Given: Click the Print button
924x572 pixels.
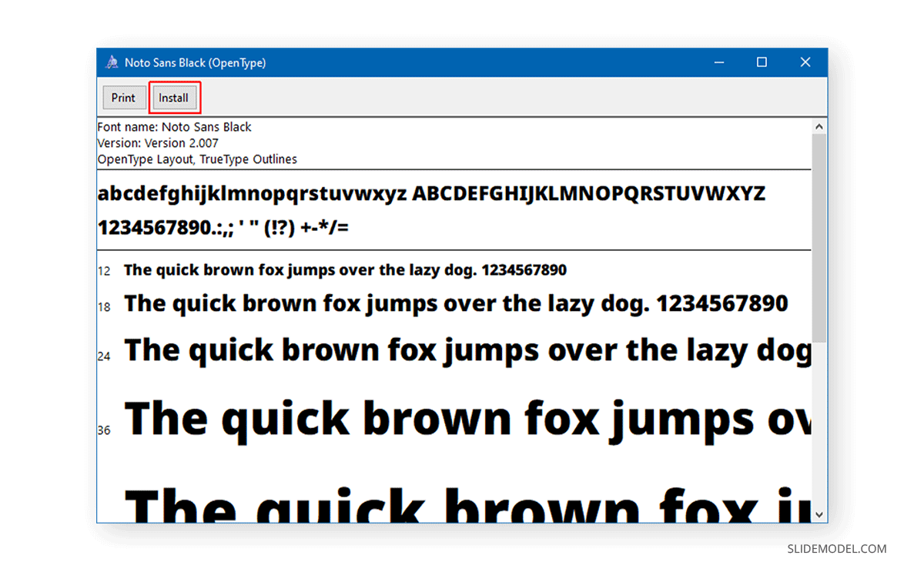Looking at the screenshot, I should (x=123, y=98).
